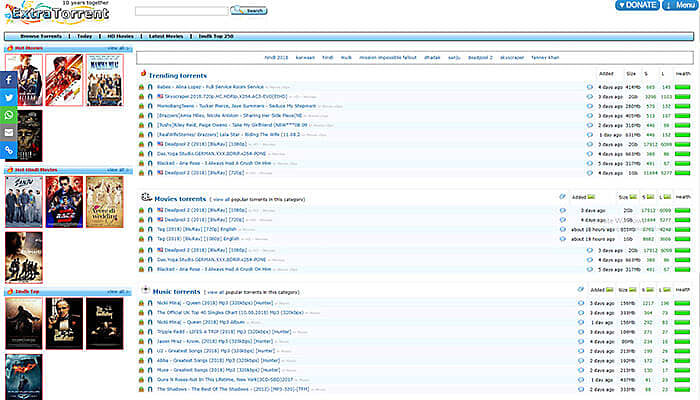
Task: Open HD Movies in the navigation bar
Action: (121, 36)
